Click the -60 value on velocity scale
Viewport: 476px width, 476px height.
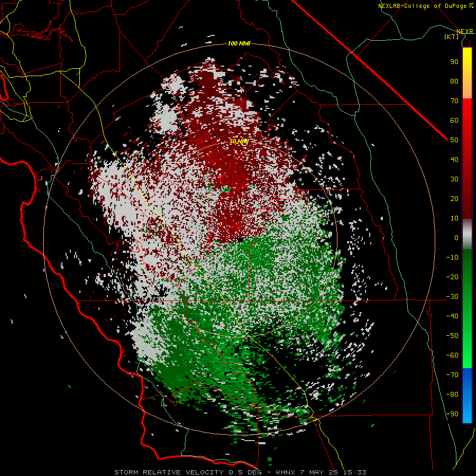point(452,355)
